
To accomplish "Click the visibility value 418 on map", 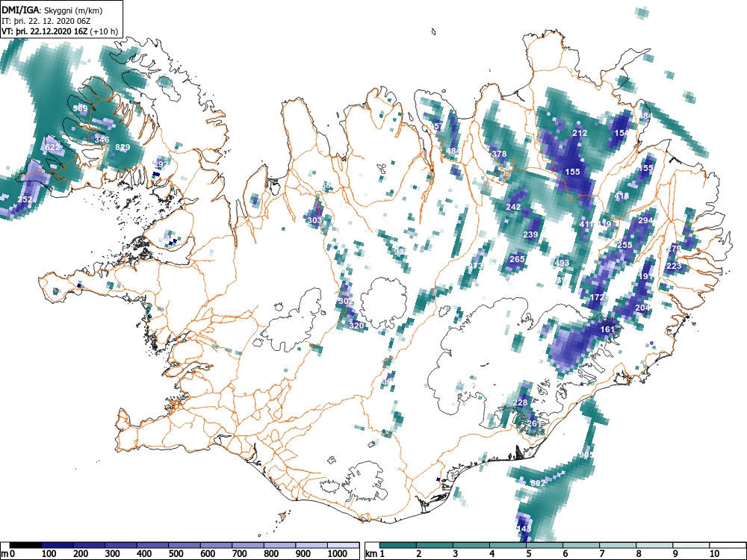I will (x=622, y=196).
